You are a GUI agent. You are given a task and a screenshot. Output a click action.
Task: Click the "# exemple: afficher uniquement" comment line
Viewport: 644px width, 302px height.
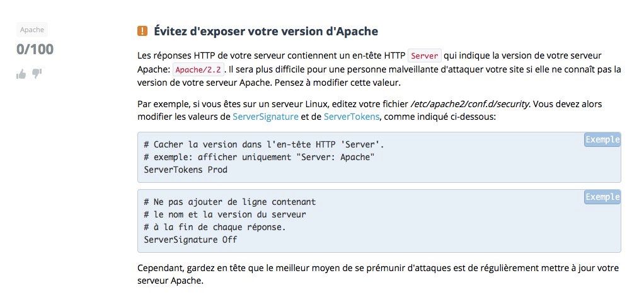(x=259, y=157)
